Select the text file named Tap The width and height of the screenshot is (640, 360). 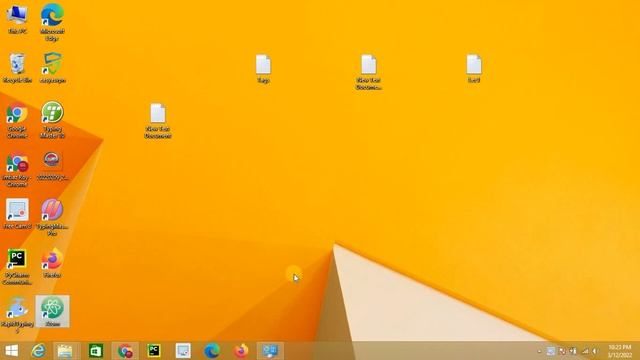[x=263, y=69]
